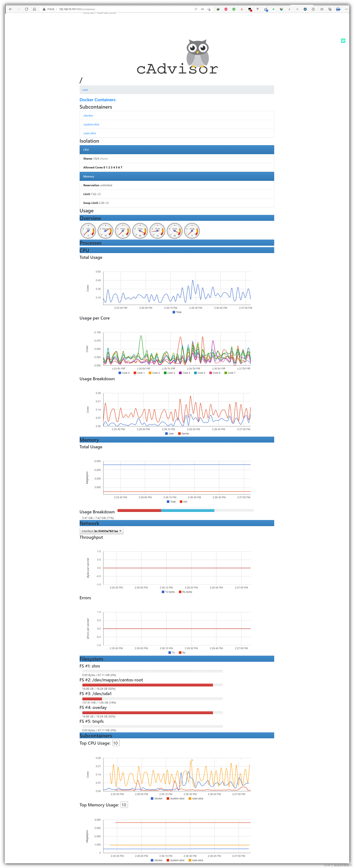This screenshot has width=354, height=868.
Task: Open the network Interface dropdown
Action: (101, 531)
